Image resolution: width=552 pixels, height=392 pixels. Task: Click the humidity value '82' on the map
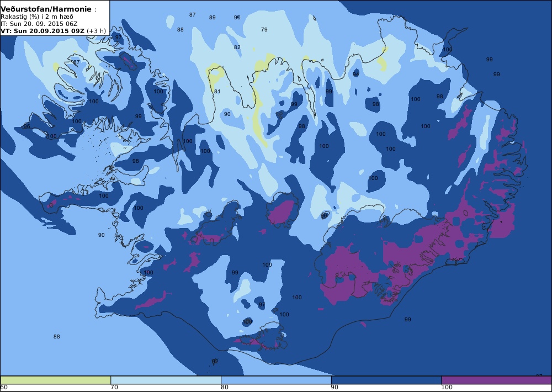coord(237,47)
